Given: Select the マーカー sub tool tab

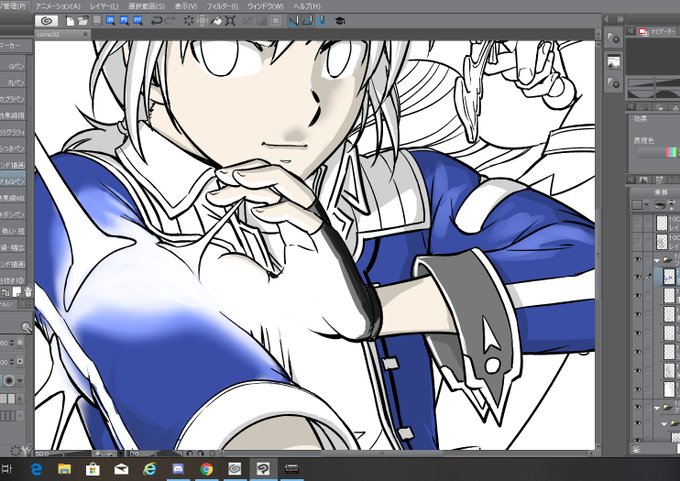Looking at the screenshot, I should coord(16,46).
